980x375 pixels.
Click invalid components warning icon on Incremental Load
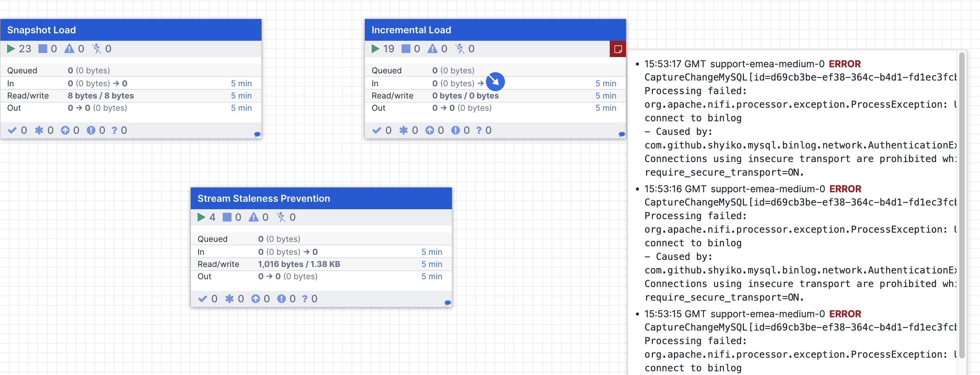[433, 49]
